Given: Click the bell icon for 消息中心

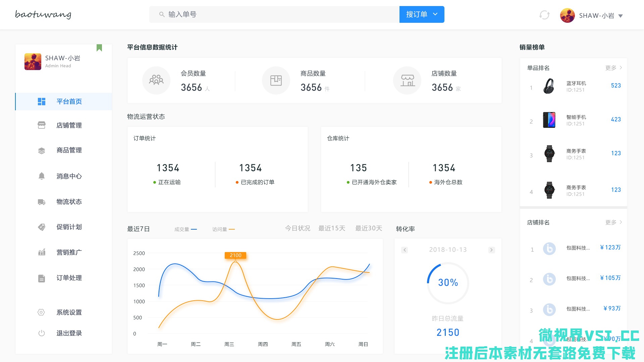Looking at the screenshot, I should pyautogui.click(x=42, y=176).
